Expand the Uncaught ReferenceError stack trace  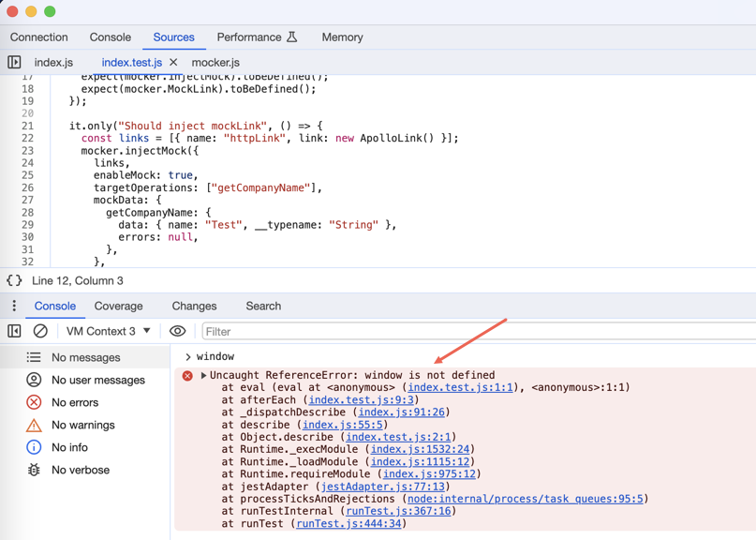[203, 375]
